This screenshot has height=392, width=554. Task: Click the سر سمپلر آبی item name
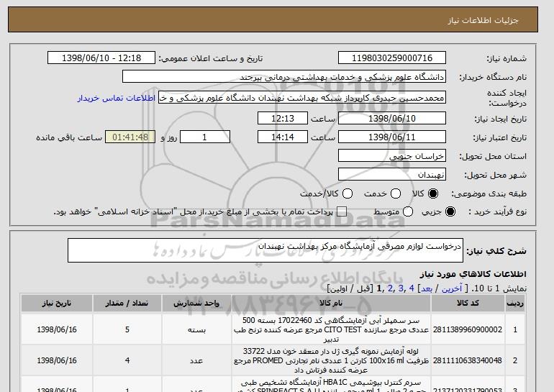(x=331, y=330)
